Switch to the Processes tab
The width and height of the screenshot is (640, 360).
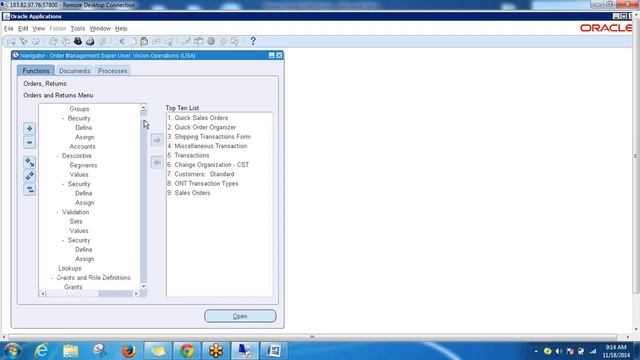pyautogui.click(x=113, y=71)
